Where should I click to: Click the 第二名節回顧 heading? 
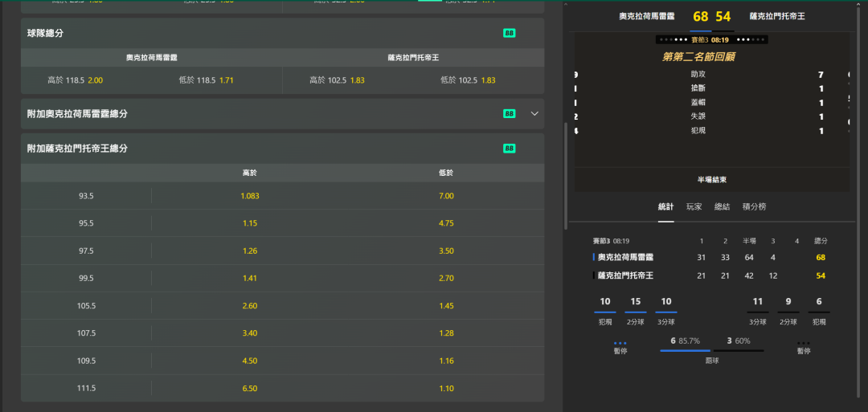click(x=698, y=56)
